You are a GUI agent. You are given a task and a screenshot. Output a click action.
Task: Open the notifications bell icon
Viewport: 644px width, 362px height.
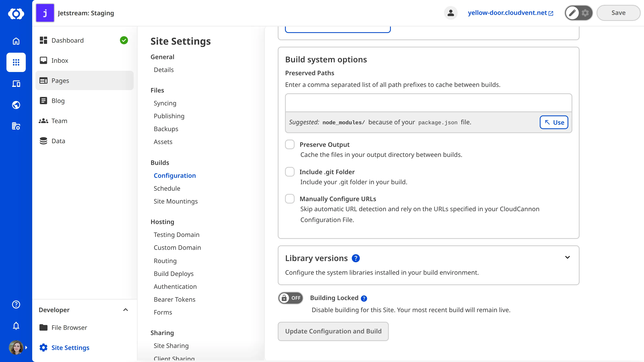click(x=16, y=326)
